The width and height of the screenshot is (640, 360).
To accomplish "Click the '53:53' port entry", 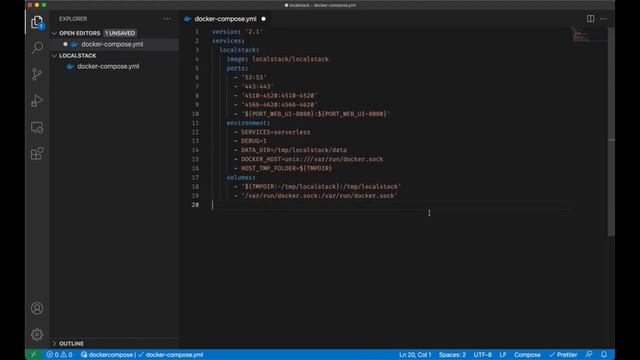I will [253, 77].
